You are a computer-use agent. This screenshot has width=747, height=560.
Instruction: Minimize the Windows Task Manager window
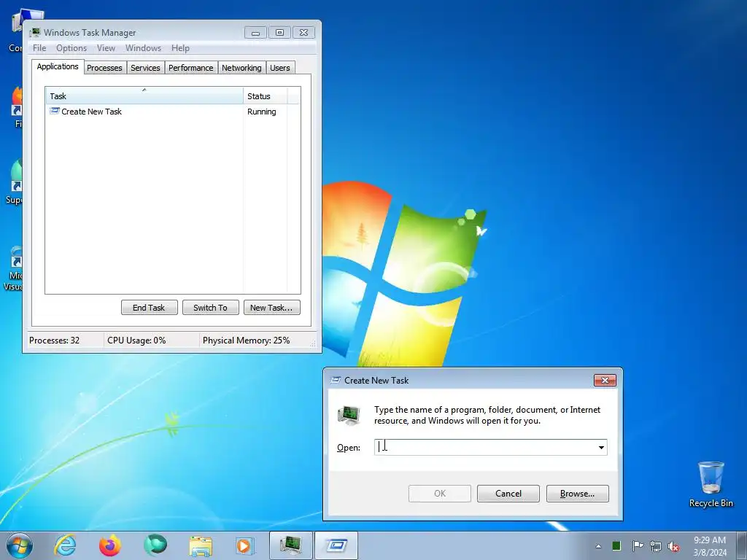coord(255,32)
